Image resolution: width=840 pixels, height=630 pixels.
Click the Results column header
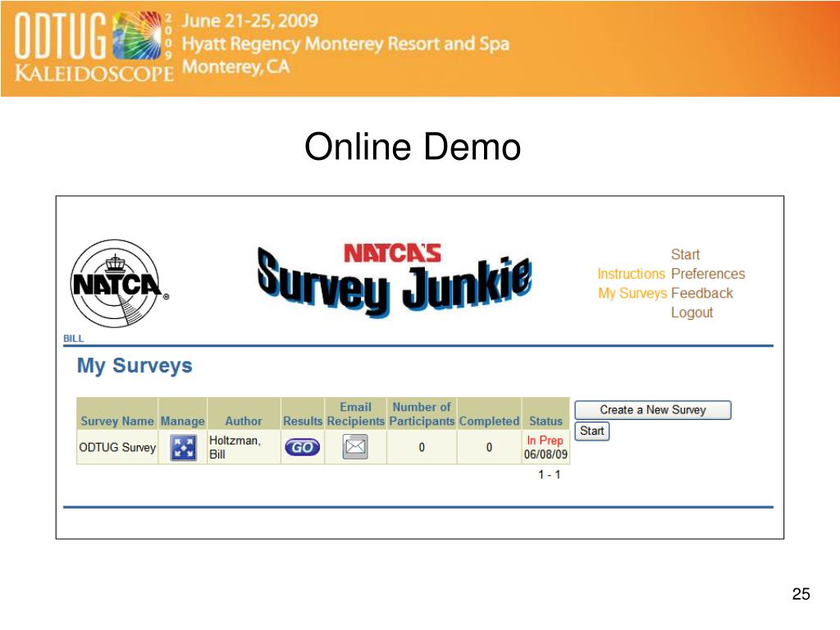[303, 421]
